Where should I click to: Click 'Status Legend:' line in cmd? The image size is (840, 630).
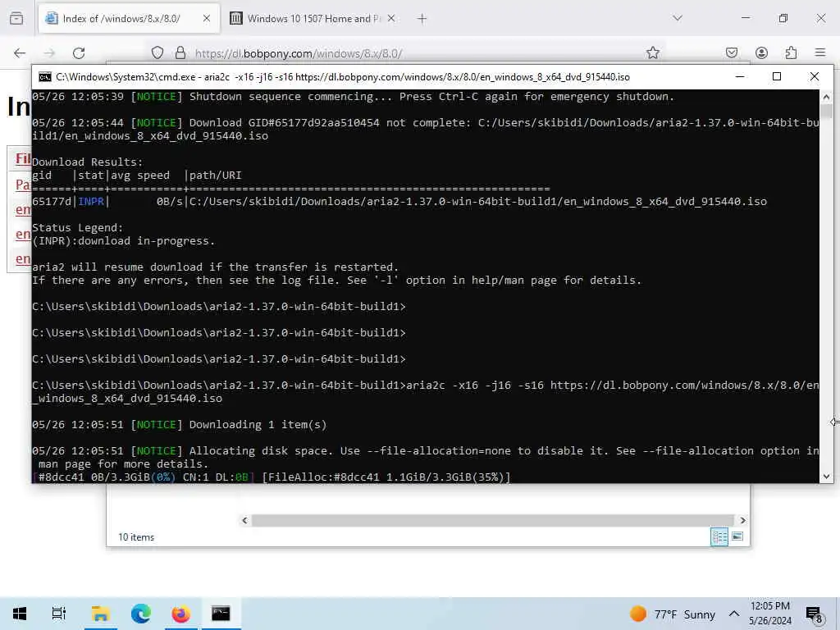pyautogui.click(x=78, y=228)
